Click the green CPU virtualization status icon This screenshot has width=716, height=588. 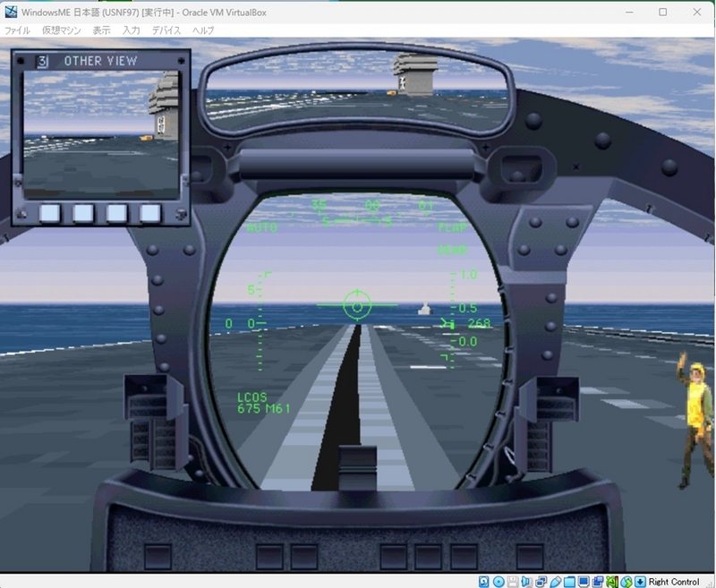[611, 582]
